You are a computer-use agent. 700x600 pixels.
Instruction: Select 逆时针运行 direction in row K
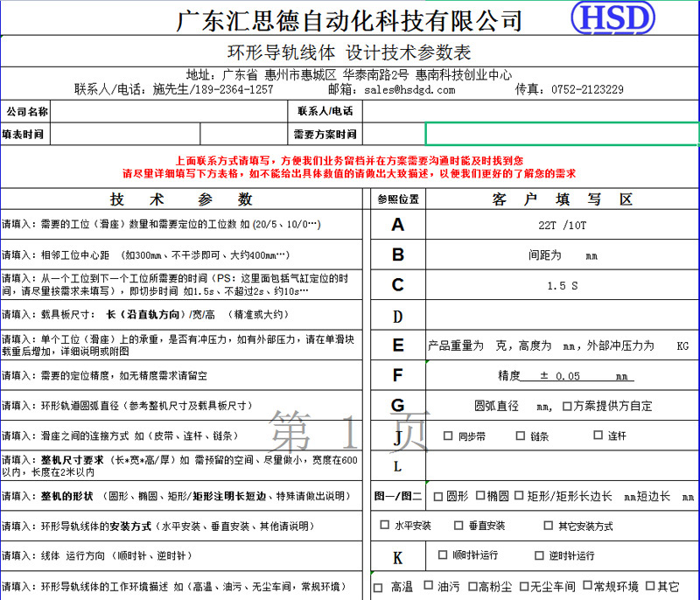(539, 555)
